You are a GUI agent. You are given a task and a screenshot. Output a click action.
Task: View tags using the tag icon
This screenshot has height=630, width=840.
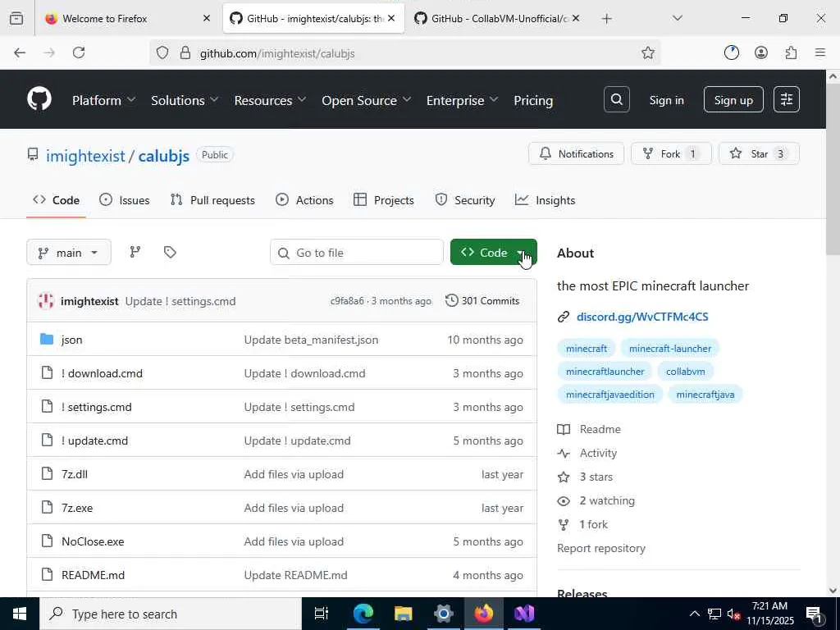170,252
